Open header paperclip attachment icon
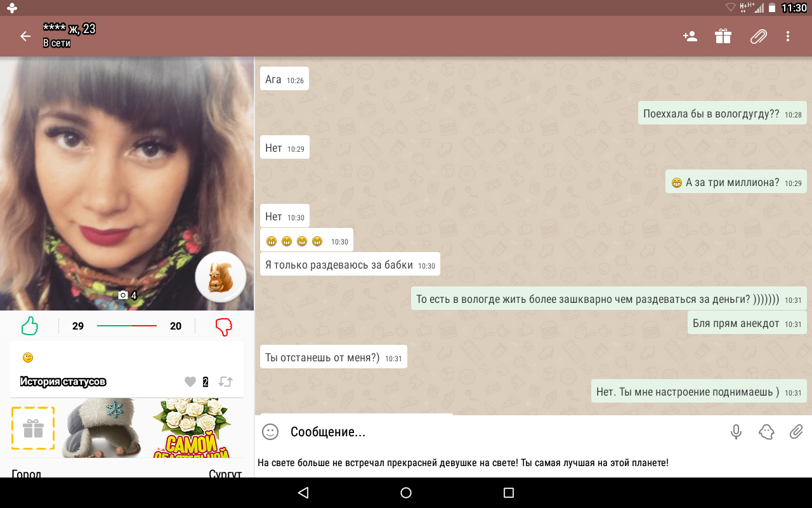 point(758,36)
